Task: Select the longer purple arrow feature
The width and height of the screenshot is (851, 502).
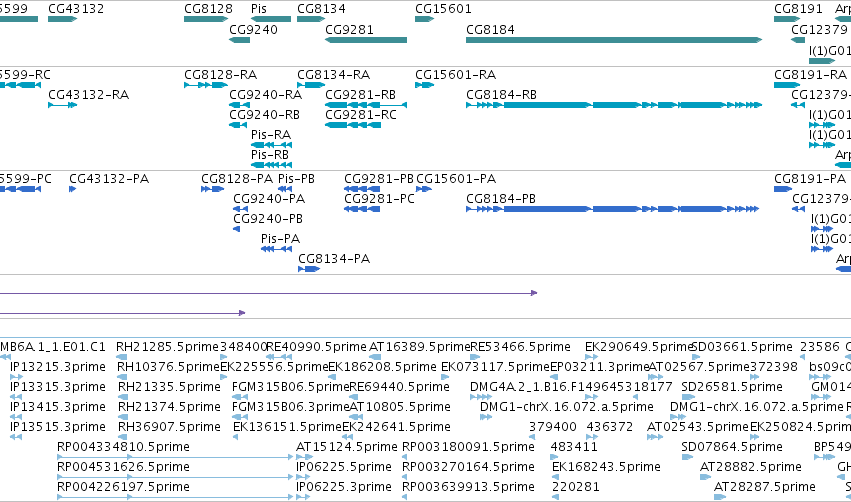Action: [x=269, y=293]
